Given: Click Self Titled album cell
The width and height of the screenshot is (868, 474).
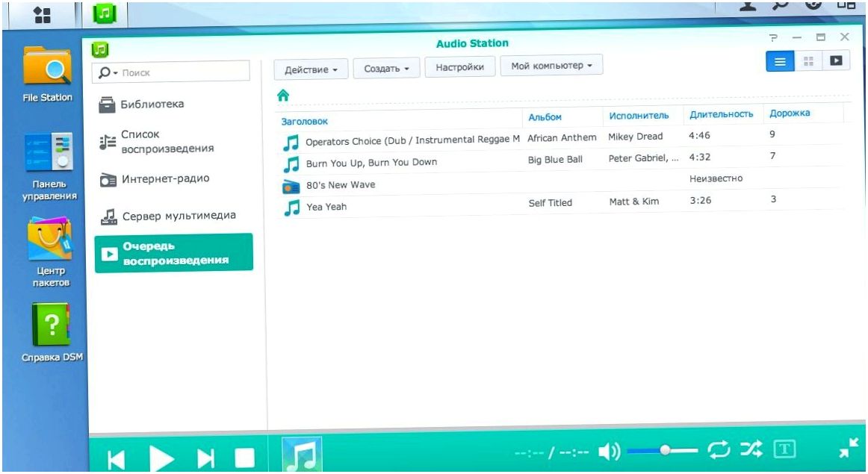Looking at the screenshot, I should [550, 203].
